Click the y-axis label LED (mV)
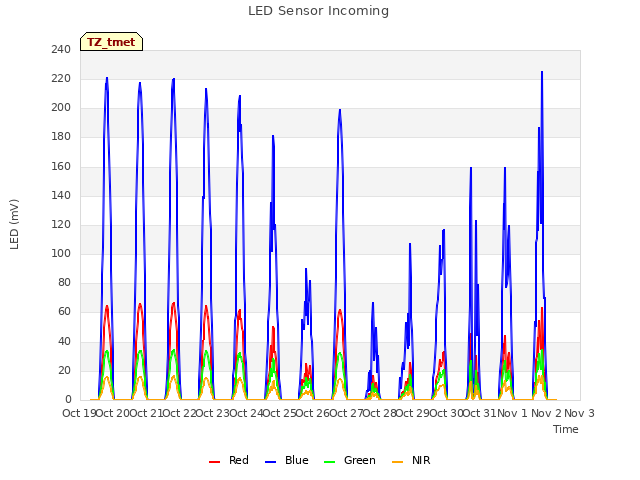 14,224
